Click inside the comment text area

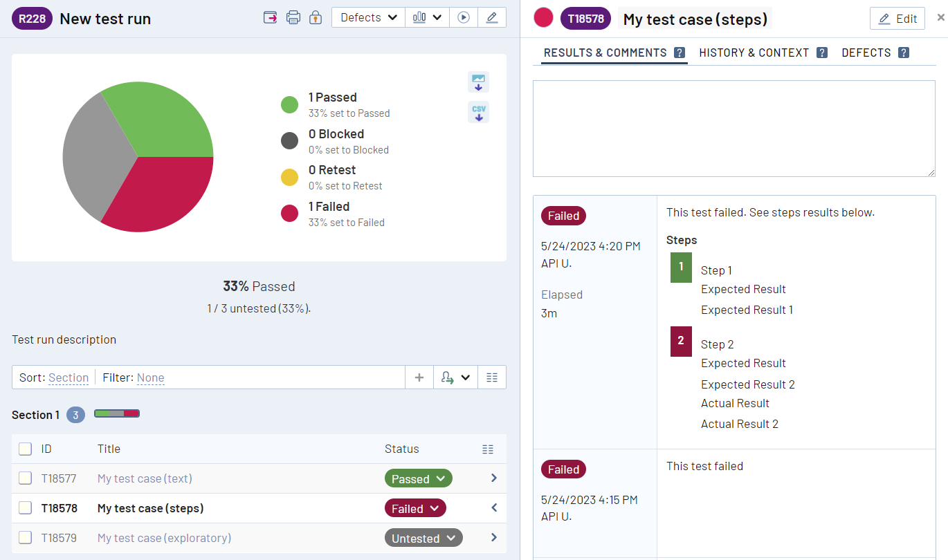coord(733,128)
